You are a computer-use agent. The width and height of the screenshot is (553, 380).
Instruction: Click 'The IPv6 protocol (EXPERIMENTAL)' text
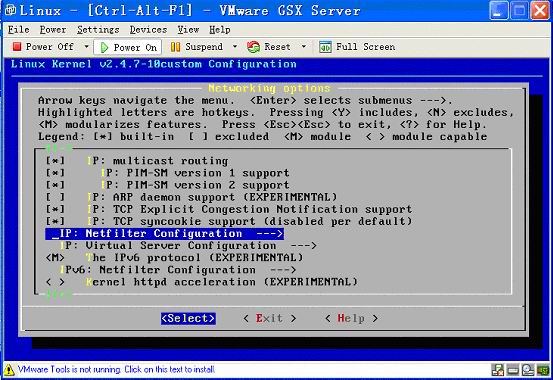[195, 258]
